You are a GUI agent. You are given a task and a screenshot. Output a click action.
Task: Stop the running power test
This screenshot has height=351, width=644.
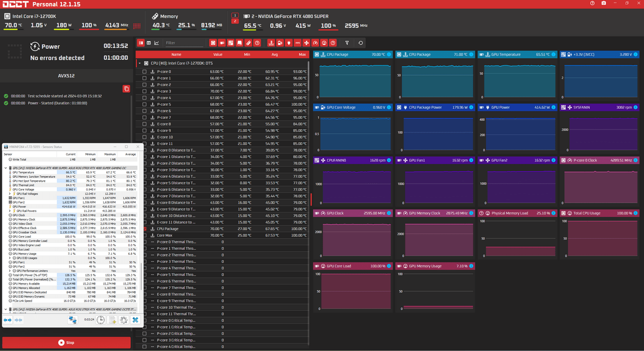click(x=66, y=342)
